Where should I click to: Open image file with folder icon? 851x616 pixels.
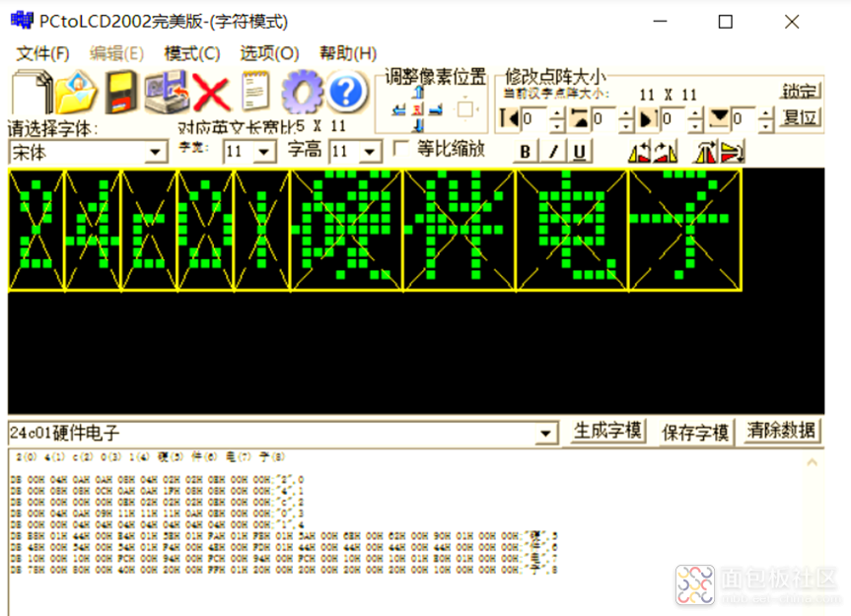coord(76,93)
